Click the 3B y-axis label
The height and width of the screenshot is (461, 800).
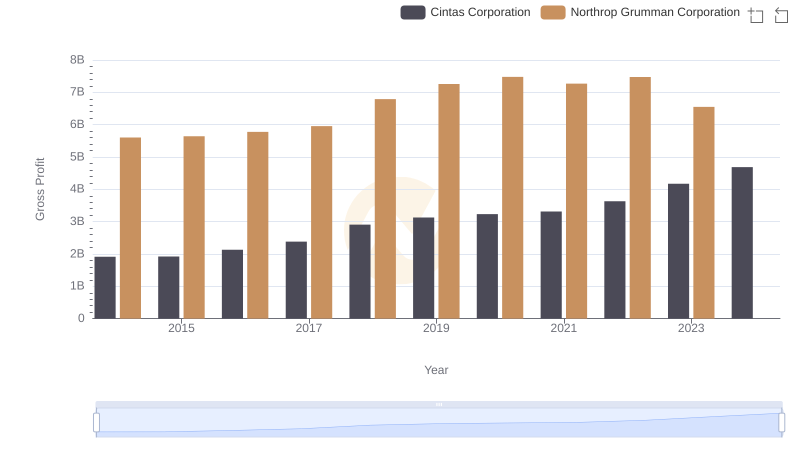[77, 221]
